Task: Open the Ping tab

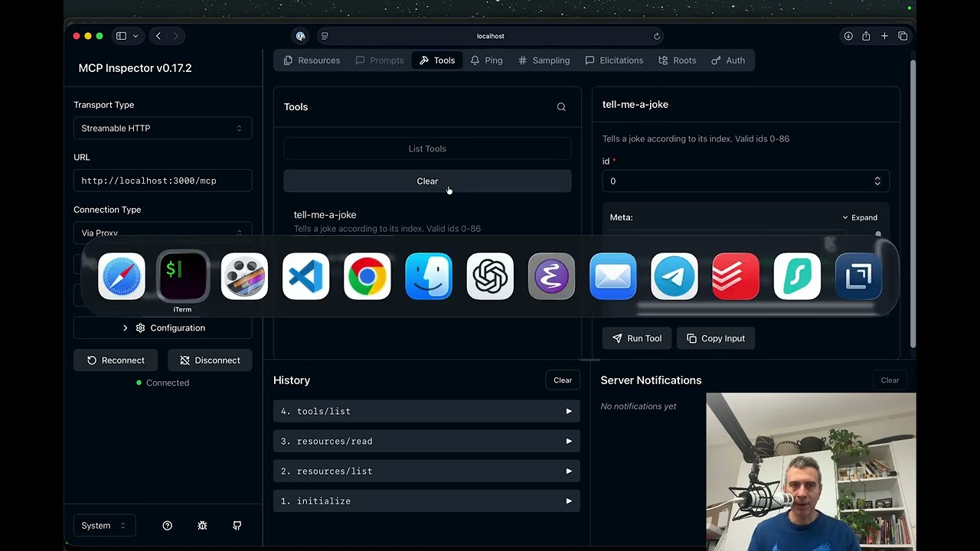Action: [x=487, y=60]
